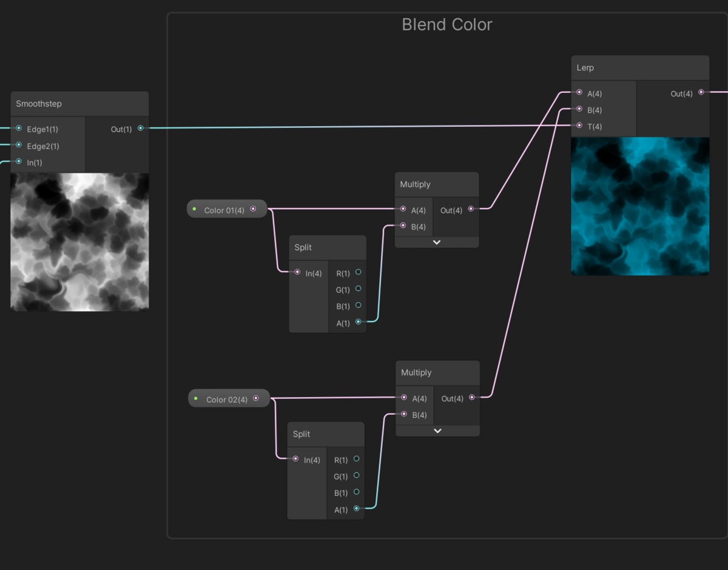The width and height of the screenshot is (728, 570).
Task: Select the Color 02(4) property node
Action: pos(229,398)
